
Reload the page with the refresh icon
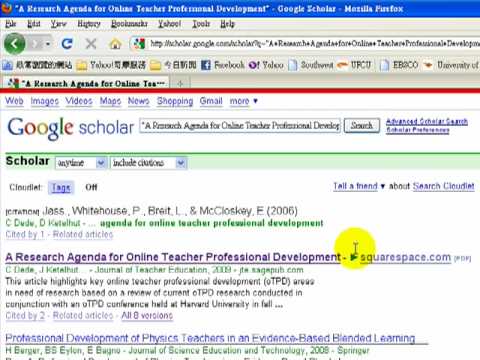(67, 44)
